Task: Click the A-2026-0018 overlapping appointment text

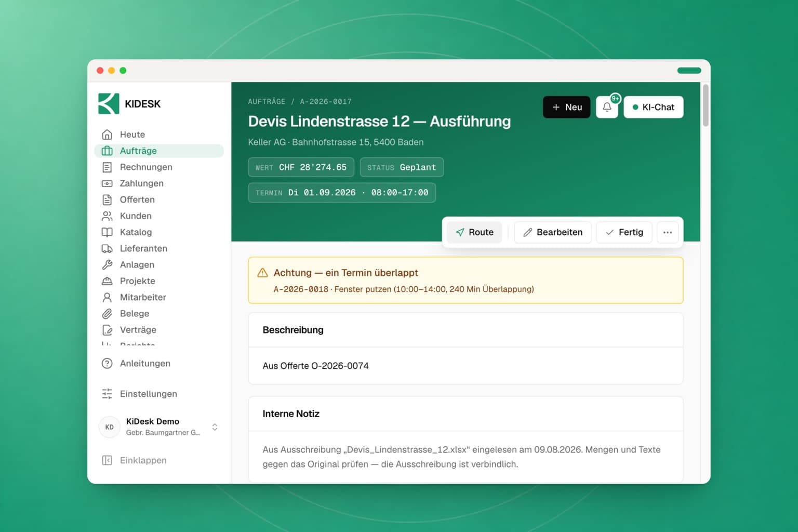Action: pos(404,289)
